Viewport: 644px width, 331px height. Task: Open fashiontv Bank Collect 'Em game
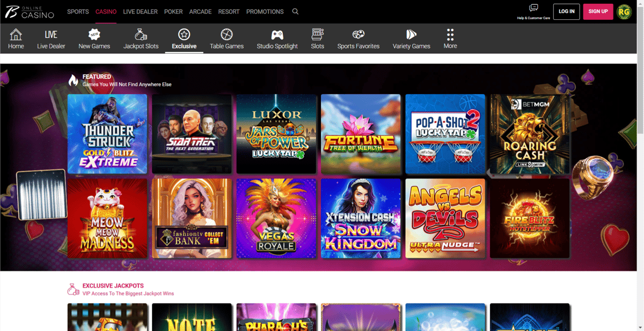(x=192, y=219)
